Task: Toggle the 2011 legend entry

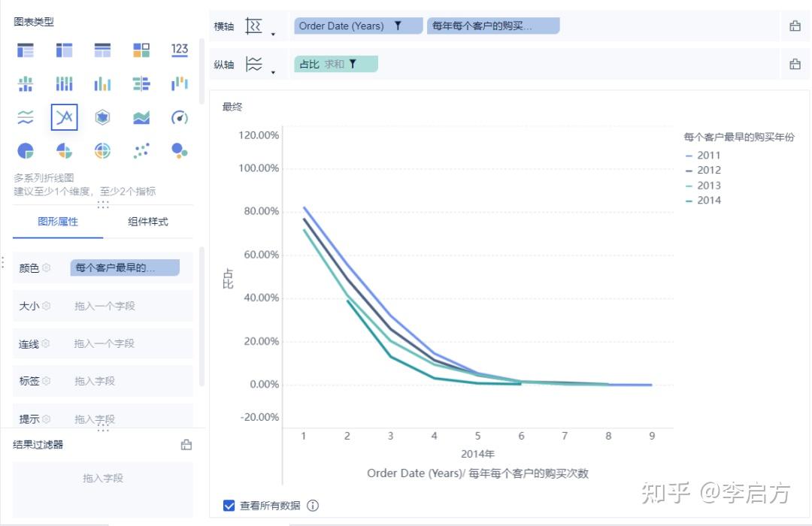Action: 705,155
